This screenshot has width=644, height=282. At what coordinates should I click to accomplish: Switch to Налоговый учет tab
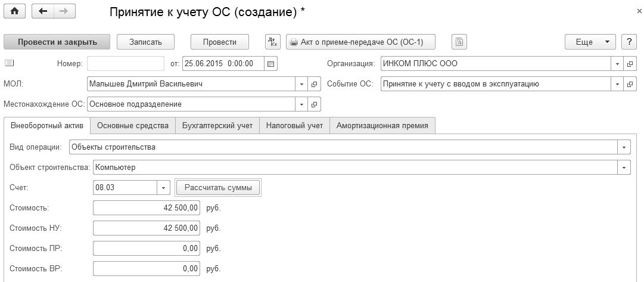click(294, 126)
